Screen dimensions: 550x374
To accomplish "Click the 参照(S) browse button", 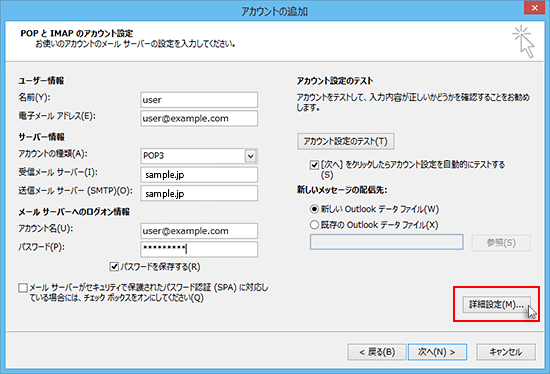I will [501, 242].
